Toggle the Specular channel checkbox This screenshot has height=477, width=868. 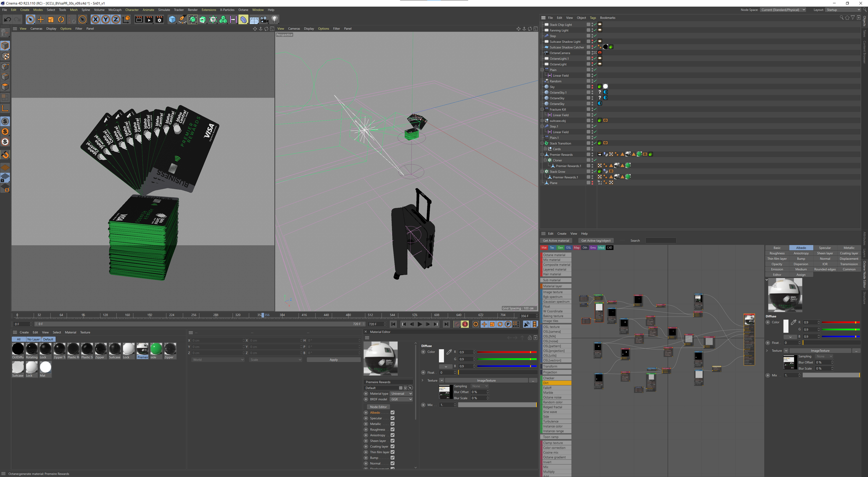392,418
